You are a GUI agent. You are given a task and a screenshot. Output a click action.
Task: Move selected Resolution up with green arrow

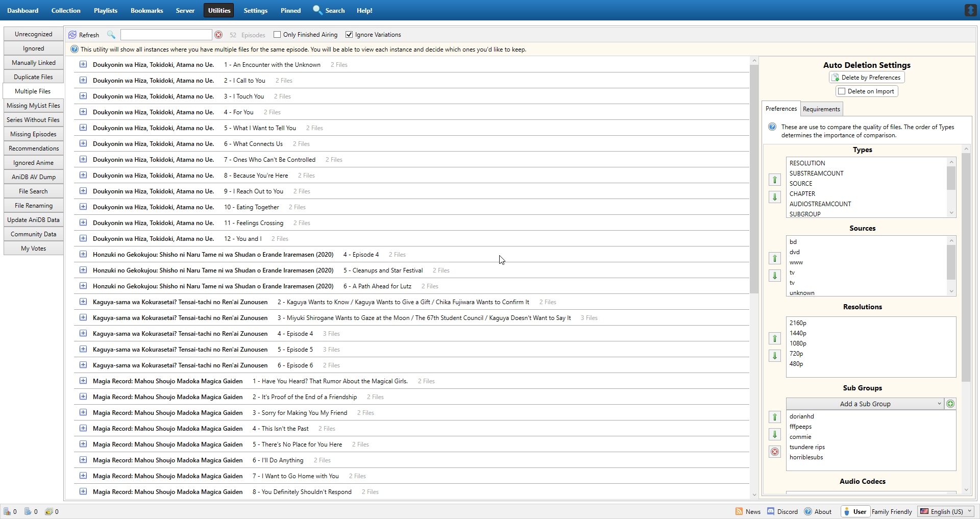(x=775, y=338)
